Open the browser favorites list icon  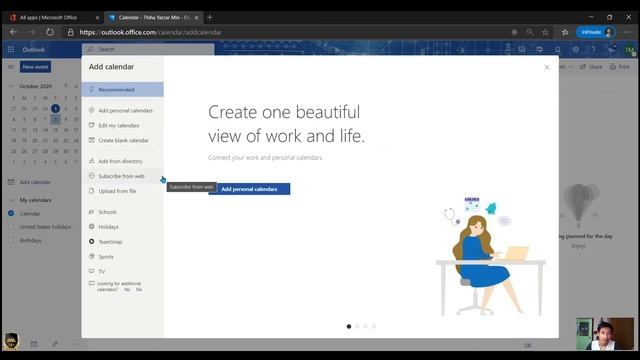[565, 32]
